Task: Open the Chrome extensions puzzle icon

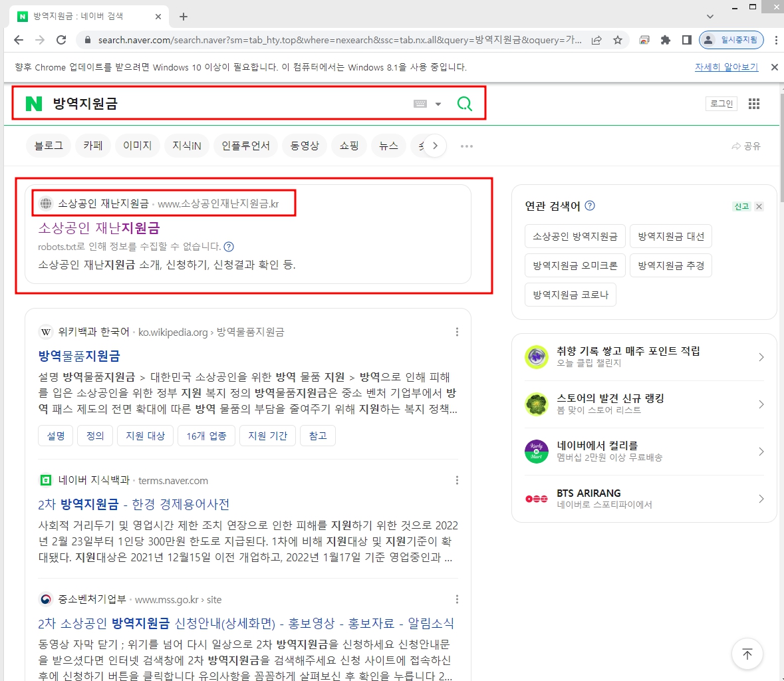Action: click(x=665, y=40)
